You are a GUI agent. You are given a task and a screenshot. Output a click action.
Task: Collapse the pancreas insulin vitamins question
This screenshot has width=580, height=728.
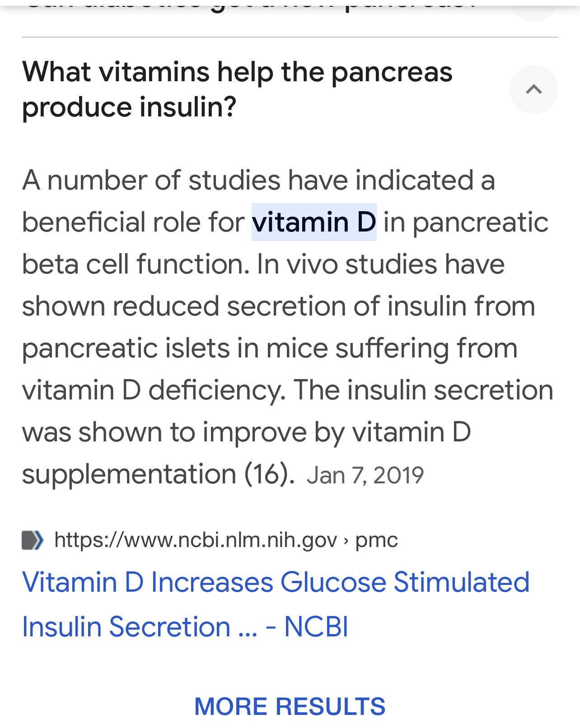[x=533, y=89]
